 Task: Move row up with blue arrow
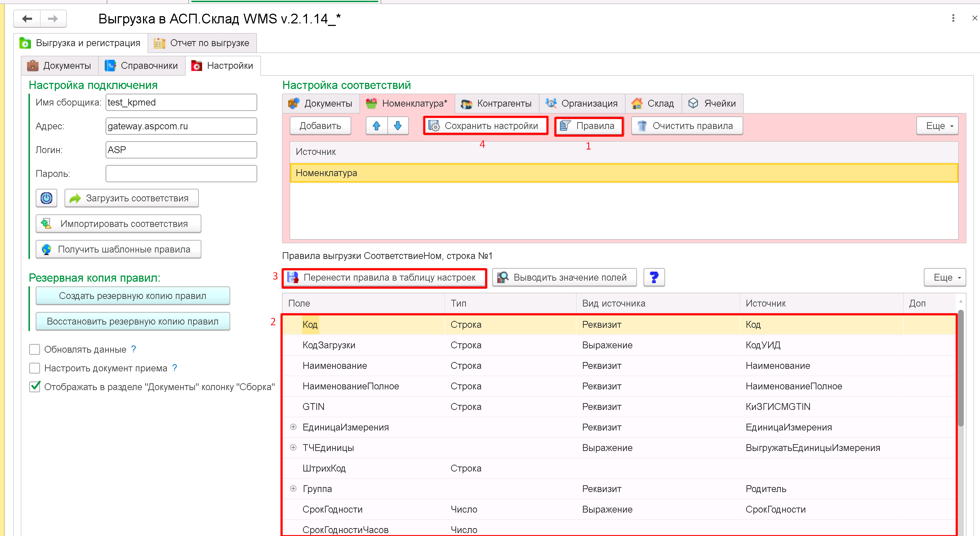377,126
